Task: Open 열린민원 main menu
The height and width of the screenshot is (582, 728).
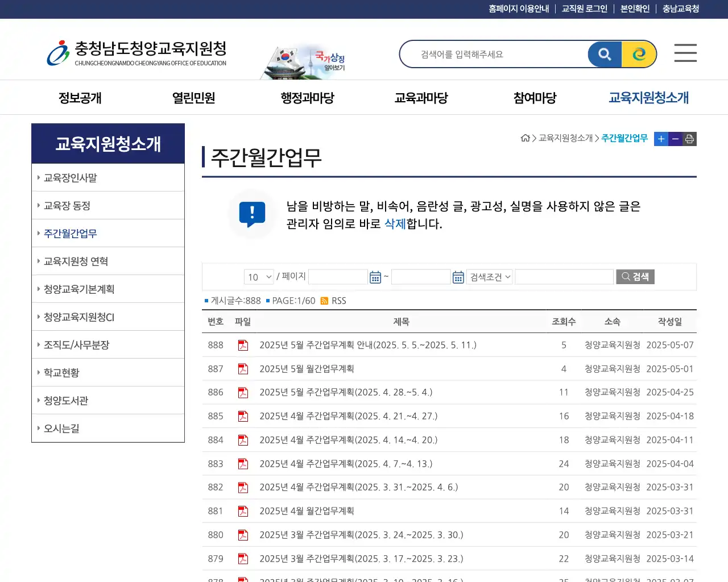Action: 193,98
